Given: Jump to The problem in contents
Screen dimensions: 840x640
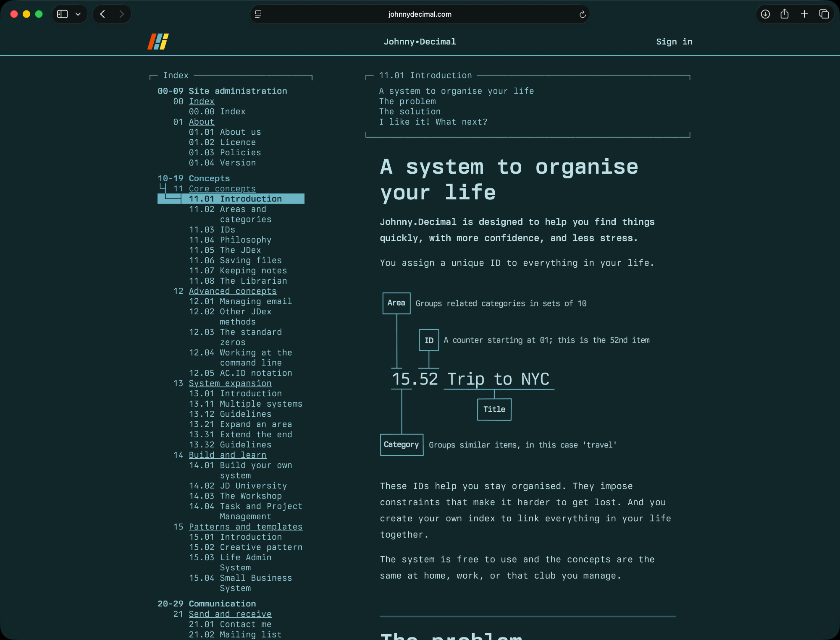Looking at the screenshot, I should pyautogui.click(x=407, y=102).
